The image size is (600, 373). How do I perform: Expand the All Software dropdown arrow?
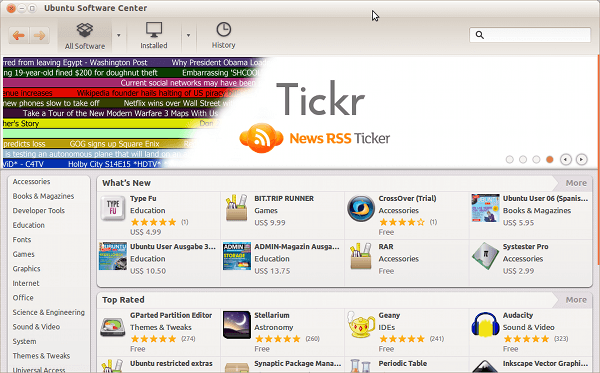119,35
